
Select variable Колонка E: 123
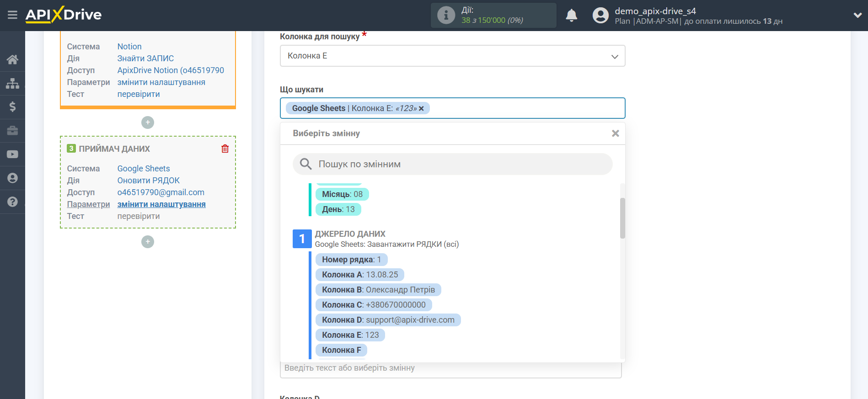pos(350,335)
